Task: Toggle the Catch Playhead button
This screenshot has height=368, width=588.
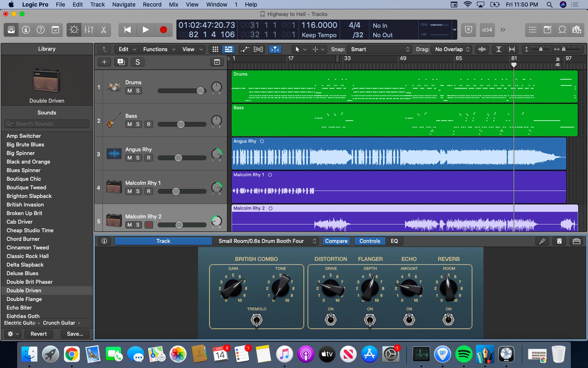Action: (x=275, y=49)
